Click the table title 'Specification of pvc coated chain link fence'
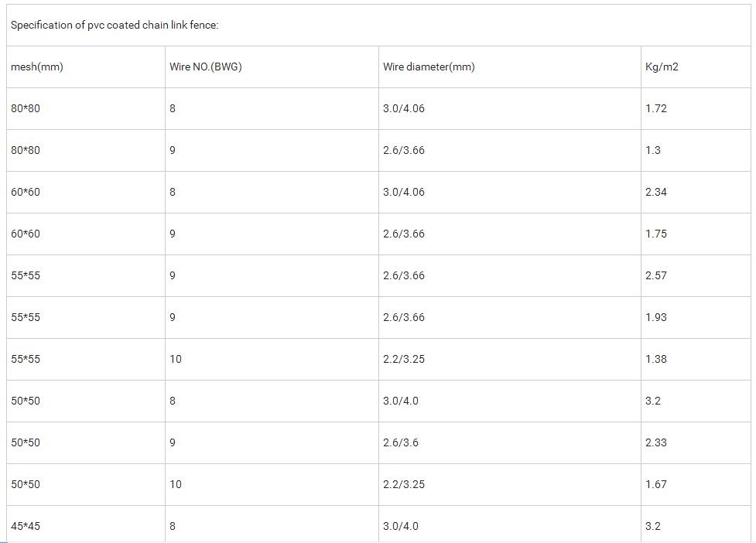756x543 pixels. point(115,25)
